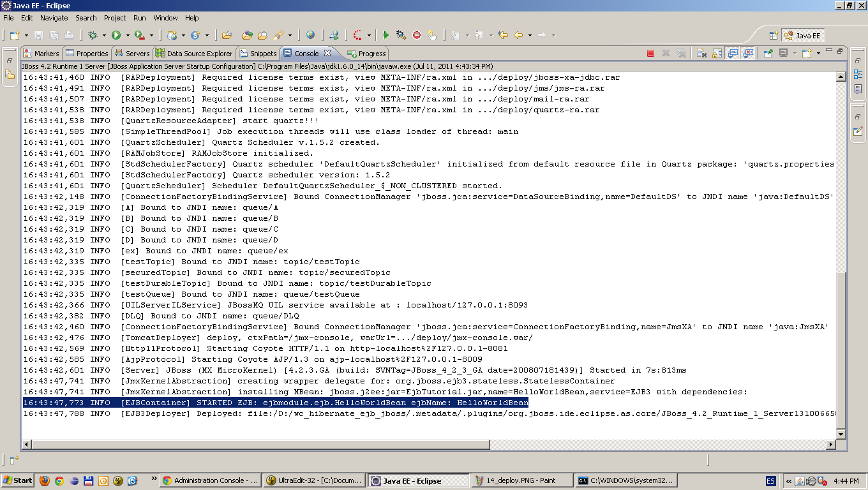This screenshot has width=868, height=490.
Task: Click the Save icon in the toolbar
Action: pyautogui.click(x=39, y=34)
